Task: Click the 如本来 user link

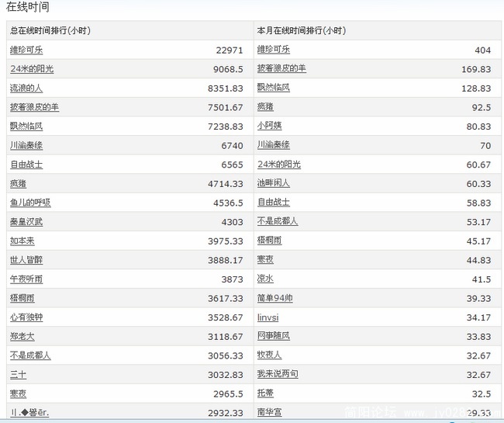Action: pos(22,241)
